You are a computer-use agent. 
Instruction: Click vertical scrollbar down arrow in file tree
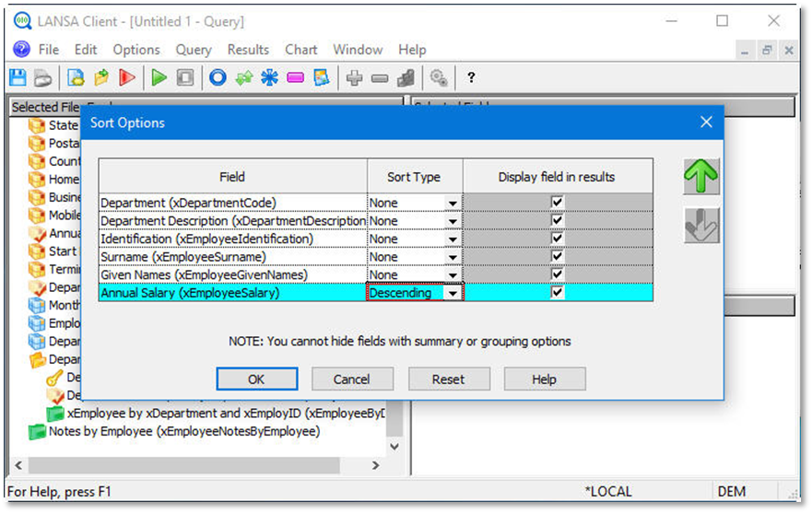pos(394,446)
